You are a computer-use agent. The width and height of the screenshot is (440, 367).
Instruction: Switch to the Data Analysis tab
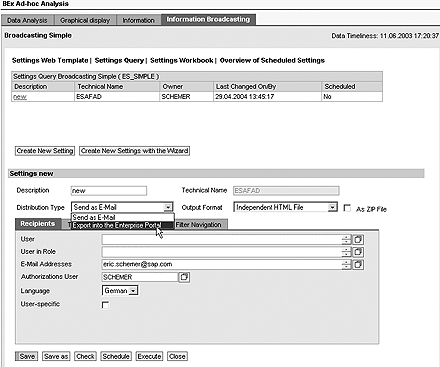27,20
